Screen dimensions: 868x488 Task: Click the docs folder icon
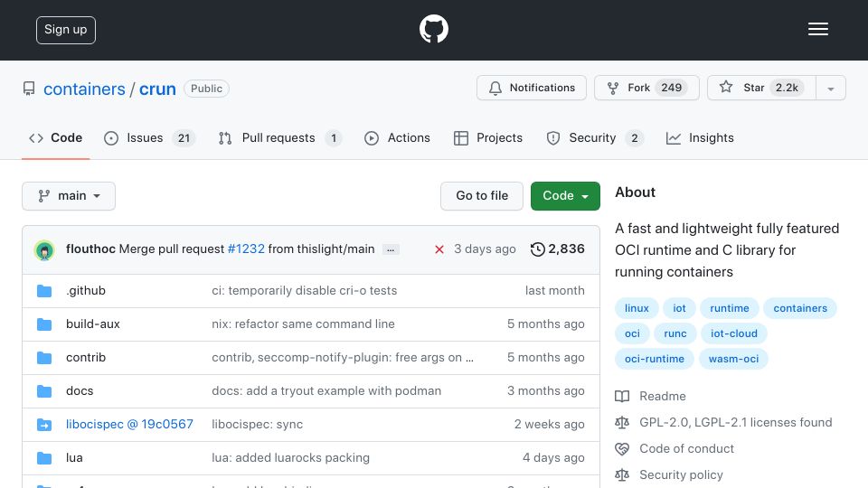click(44, 391)
